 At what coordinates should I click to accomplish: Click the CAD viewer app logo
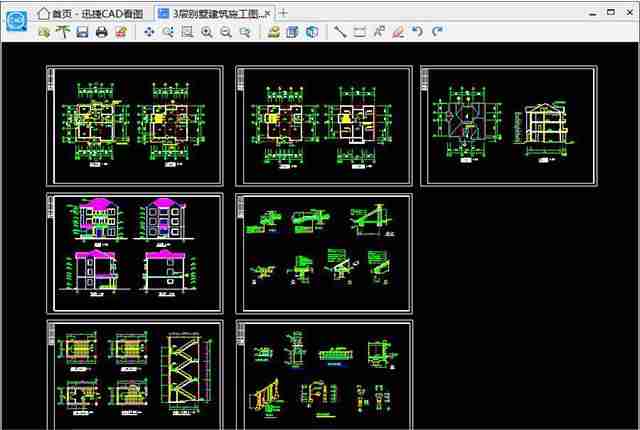pos(17,20)
